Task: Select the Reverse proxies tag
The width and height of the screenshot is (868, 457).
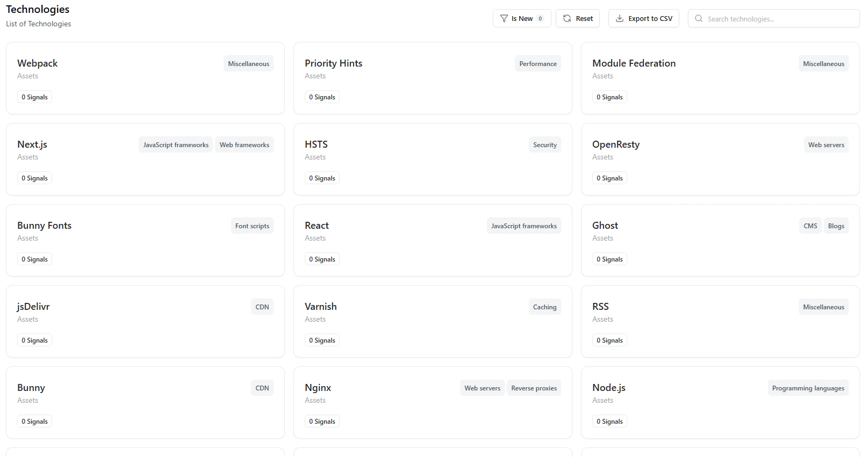Action: (x=534, y=388)
